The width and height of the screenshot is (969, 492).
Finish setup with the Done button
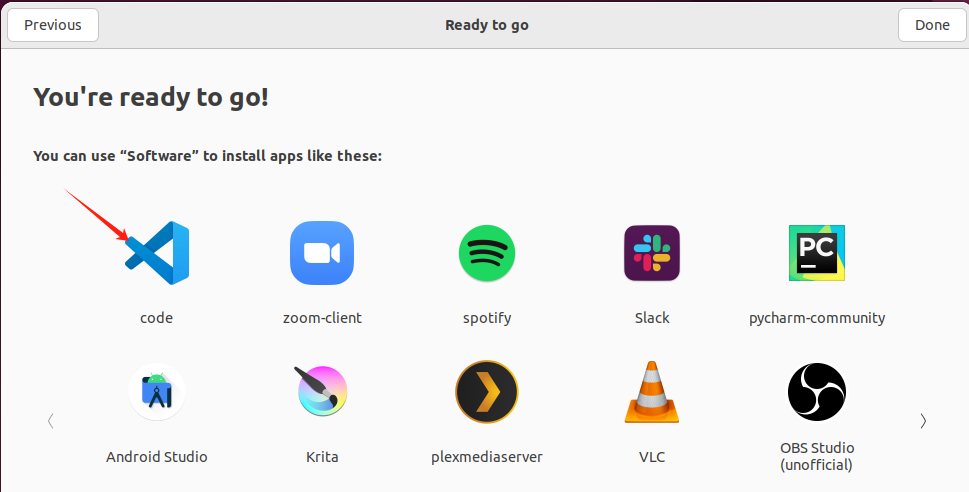pyautogui.click(x=932, y=25)
